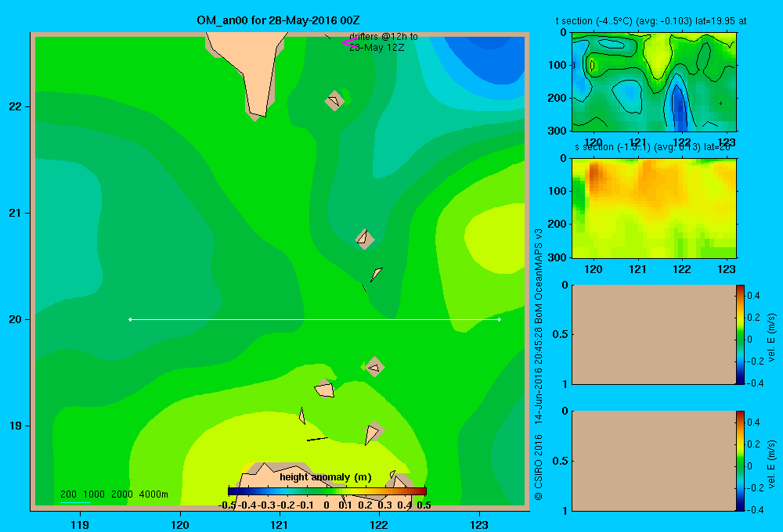Click the magenta drifter arrow marker
Screen dimensions: 783x532
click(349, 43)
